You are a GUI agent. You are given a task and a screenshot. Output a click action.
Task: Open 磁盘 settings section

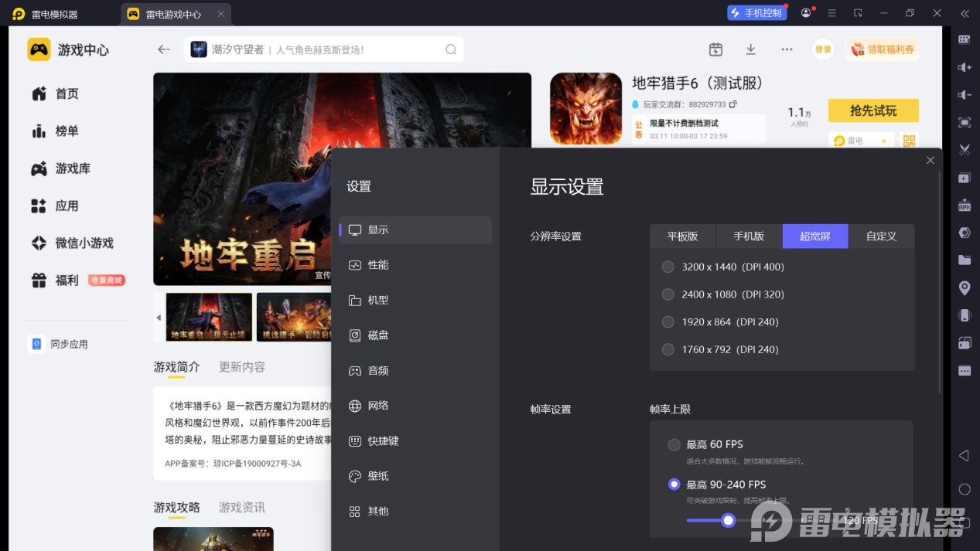(415, 335)
